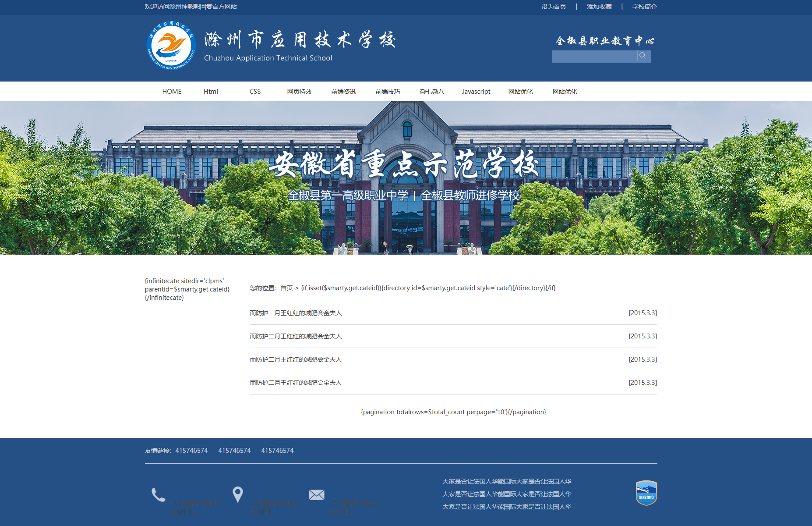This screenshot has height=526, width=812.
Task: Click inside the search input field
Action: tap(594, 56)
